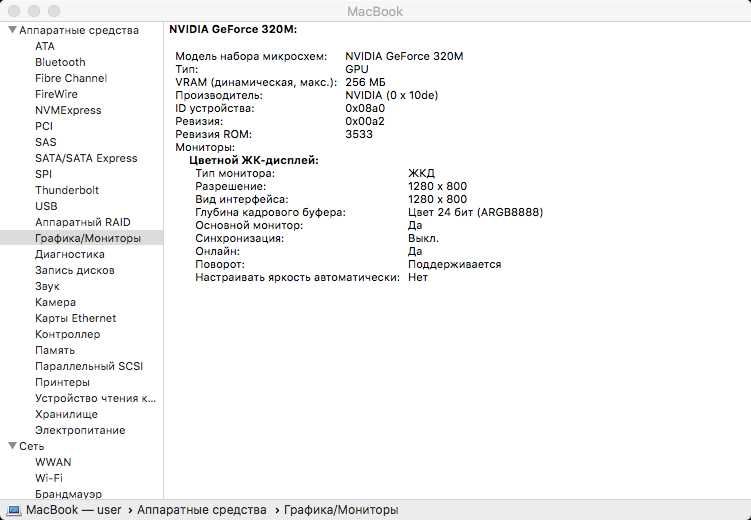Select Контроллер in the sidebar
Screen dimensions: 751x520
coord(68,334)
